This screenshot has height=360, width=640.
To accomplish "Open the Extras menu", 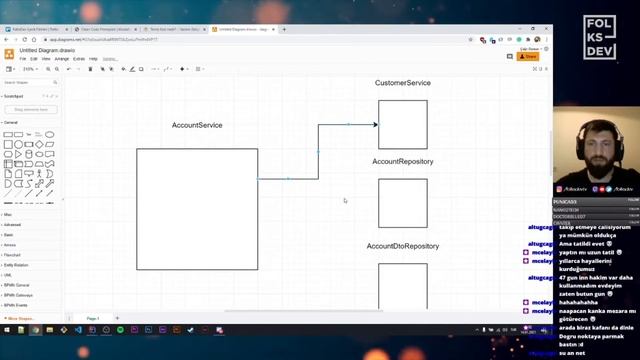I will [79, 59].
